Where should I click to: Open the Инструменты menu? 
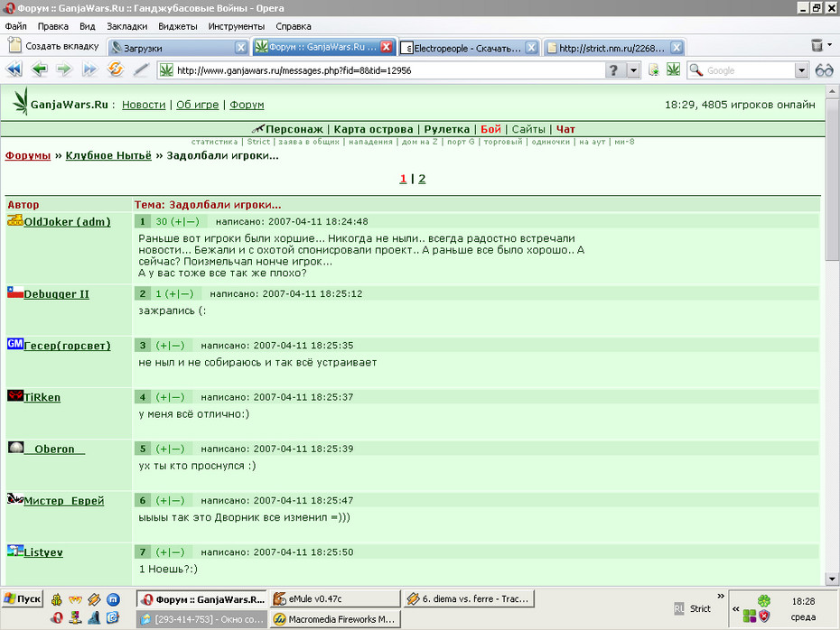point(237,26)
